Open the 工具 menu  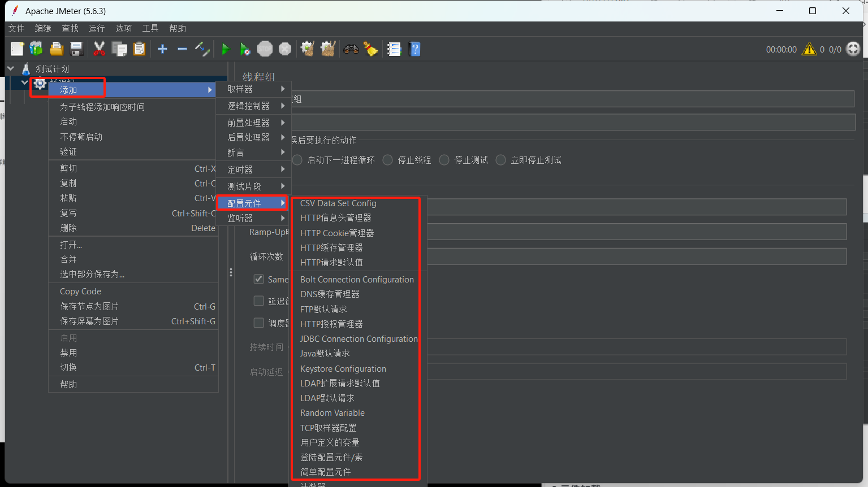(x=150, y=28)
